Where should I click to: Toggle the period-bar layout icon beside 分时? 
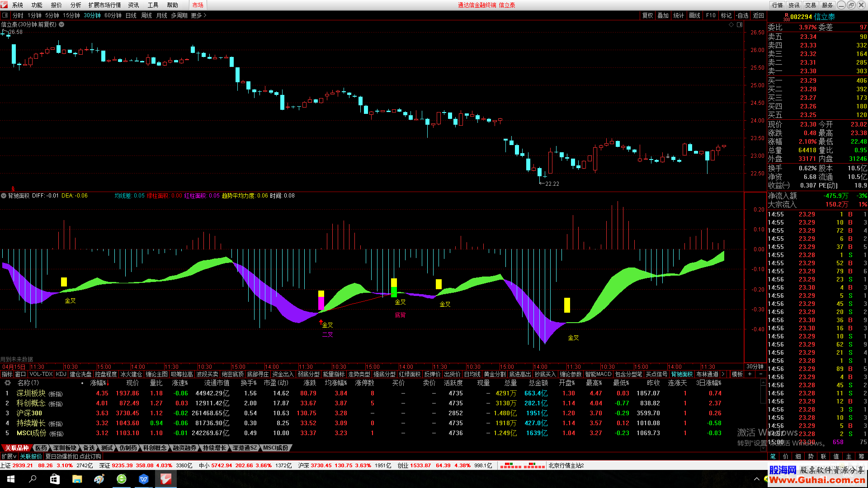coord(5,15)
